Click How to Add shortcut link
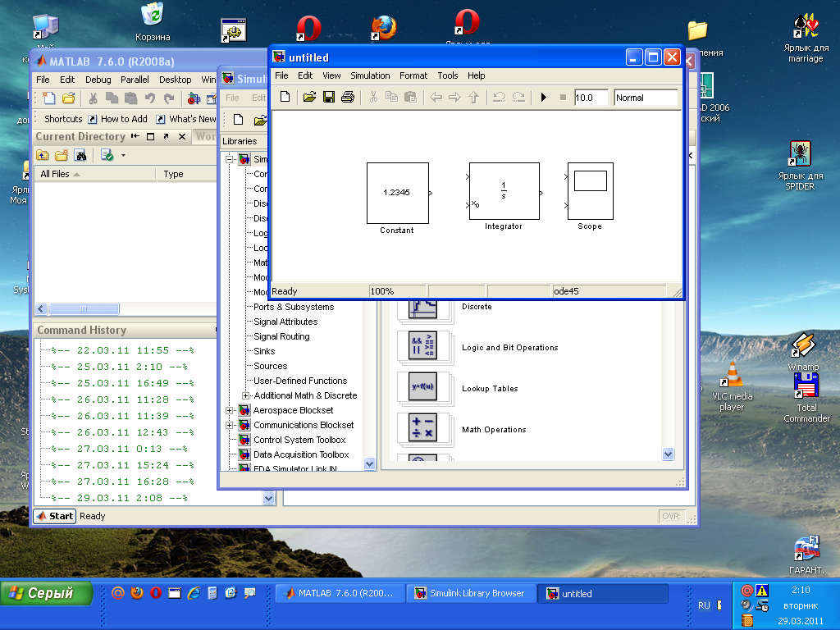The image size is (840, 630). 117,119
